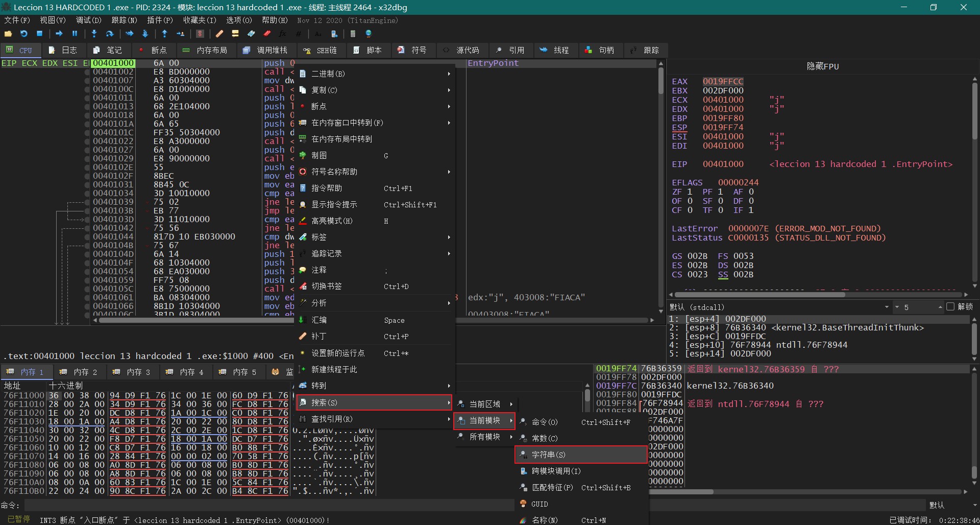Toggle the 解锁 checkbox
This screenshot has height=525, width=980.
pyautogui.click(x=950, y=307)
